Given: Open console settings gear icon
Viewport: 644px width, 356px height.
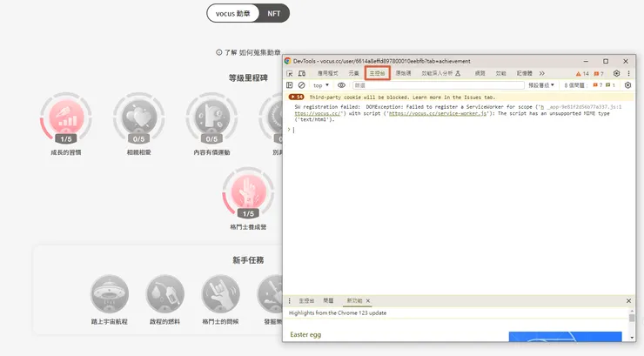Looking at the screenshot, I should [x=627, y=85].
